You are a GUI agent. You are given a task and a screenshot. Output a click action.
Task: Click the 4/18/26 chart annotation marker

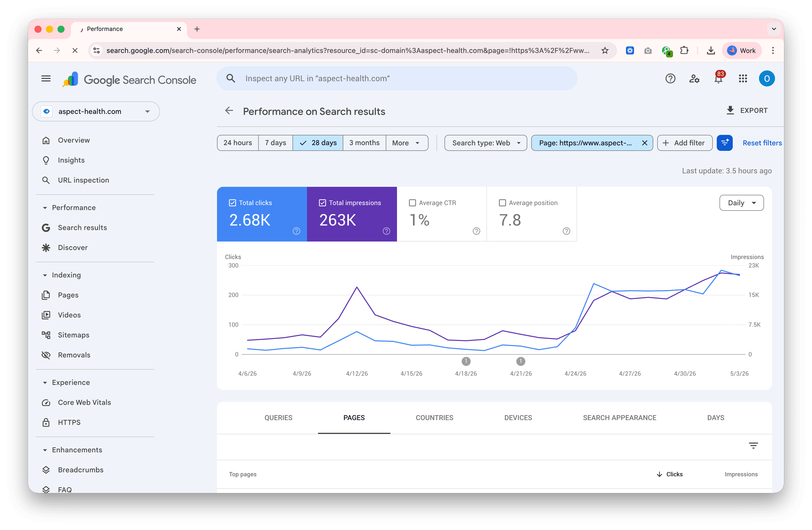[466, 361]
